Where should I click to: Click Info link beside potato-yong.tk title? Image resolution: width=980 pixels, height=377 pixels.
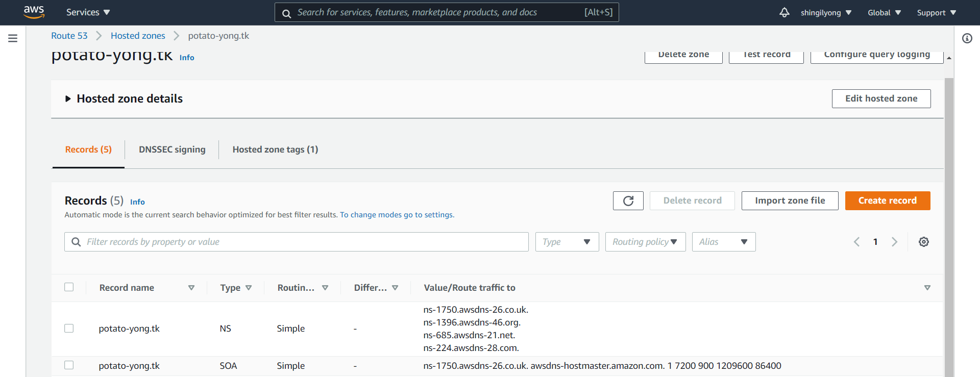click(x=187, y=58)
